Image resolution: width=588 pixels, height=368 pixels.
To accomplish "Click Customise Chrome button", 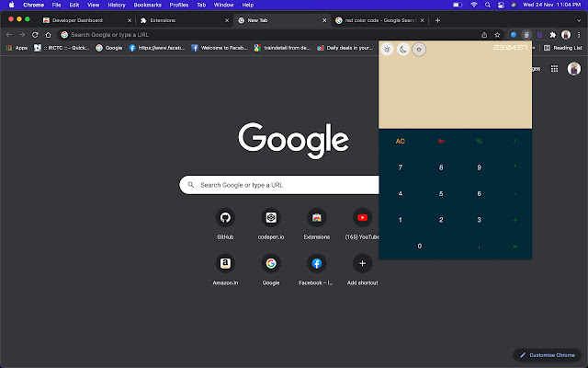I will point(548,355).
